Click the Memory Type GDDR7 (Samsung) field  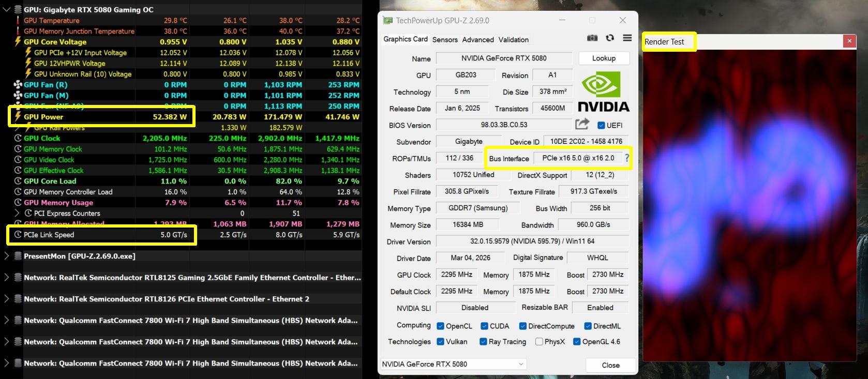point(477,208)
